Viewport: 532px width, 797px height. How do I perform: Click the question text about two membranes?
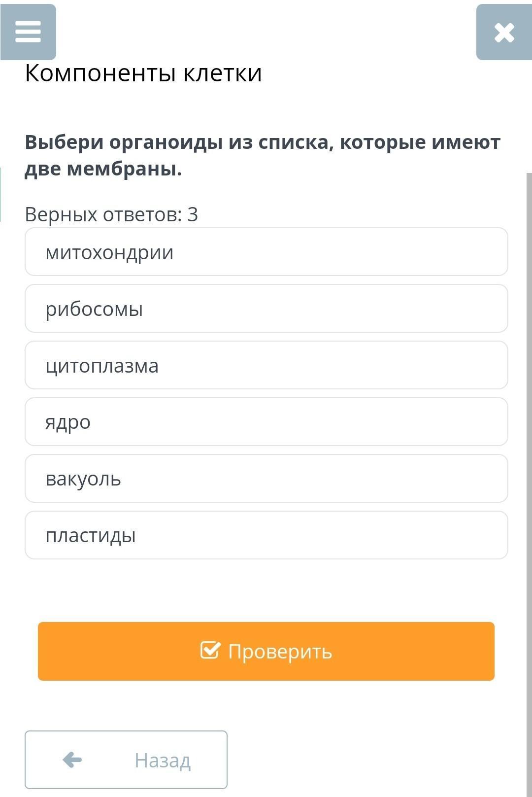(x=263, y=155)
